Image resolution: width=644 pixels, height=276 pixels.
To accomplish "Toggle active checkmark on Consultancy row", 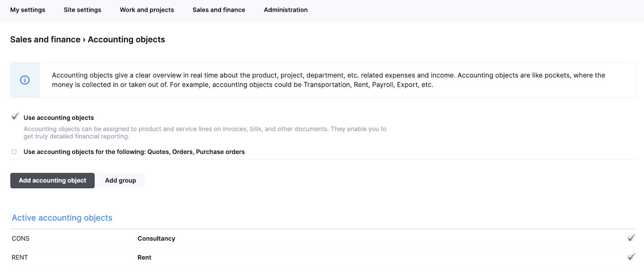I will pyautogui.click(x=631, y=238).
